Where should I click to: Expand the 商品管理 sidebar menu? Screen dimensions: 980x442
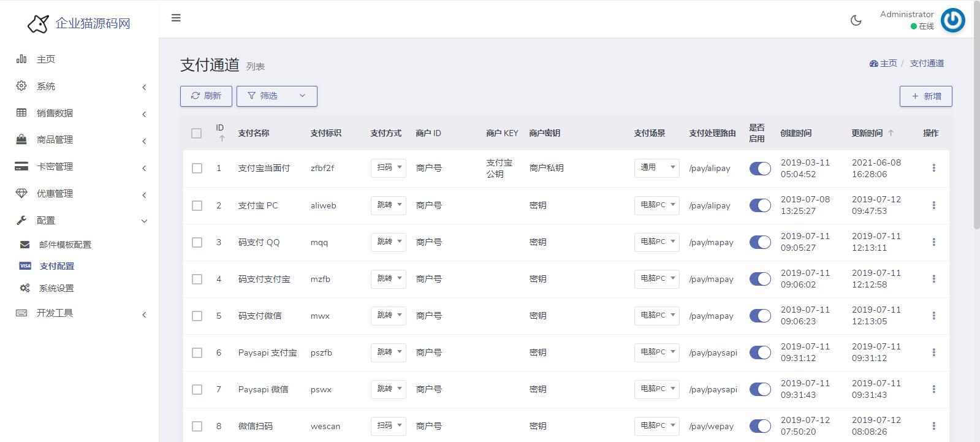55,140
